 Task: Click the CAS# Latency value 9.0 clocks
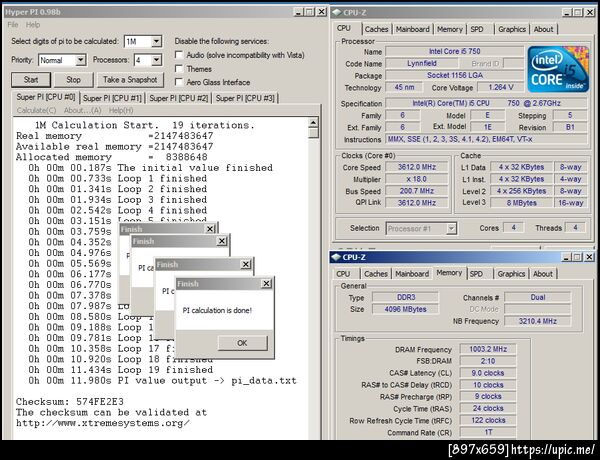tap(488, 373)
